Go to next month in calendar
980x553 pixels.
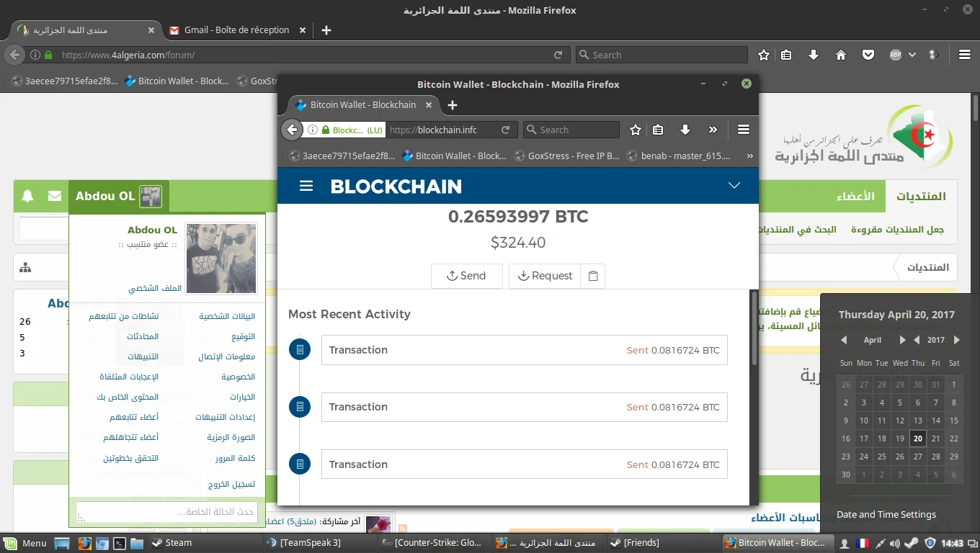click(902, 340)
